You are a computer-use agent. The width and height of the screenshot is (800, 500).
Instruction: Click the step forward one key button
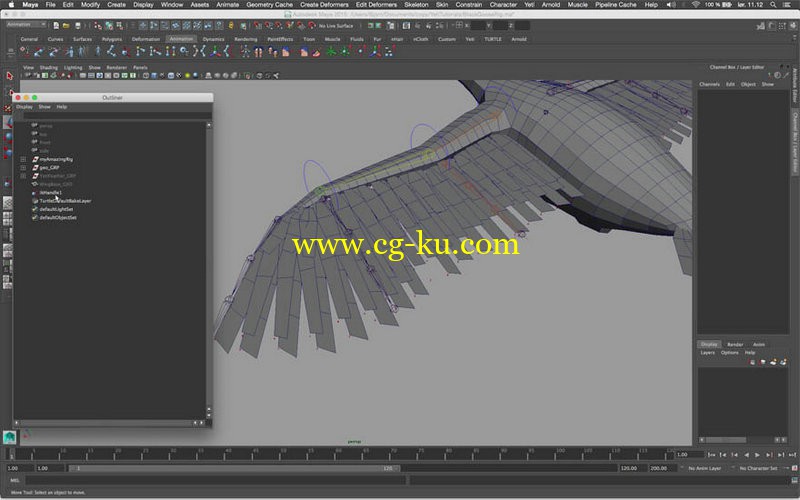(x=769, y=455)
